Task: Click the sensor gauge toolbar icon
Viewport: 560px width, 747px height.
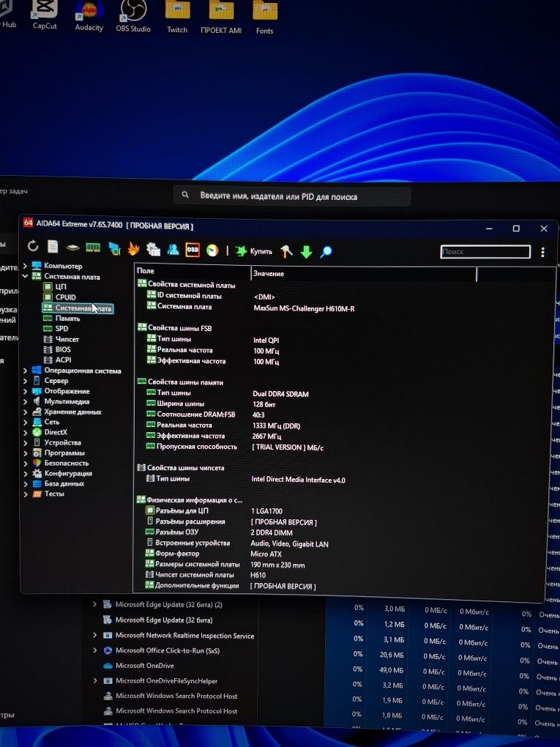Action: tap(212, 250)
